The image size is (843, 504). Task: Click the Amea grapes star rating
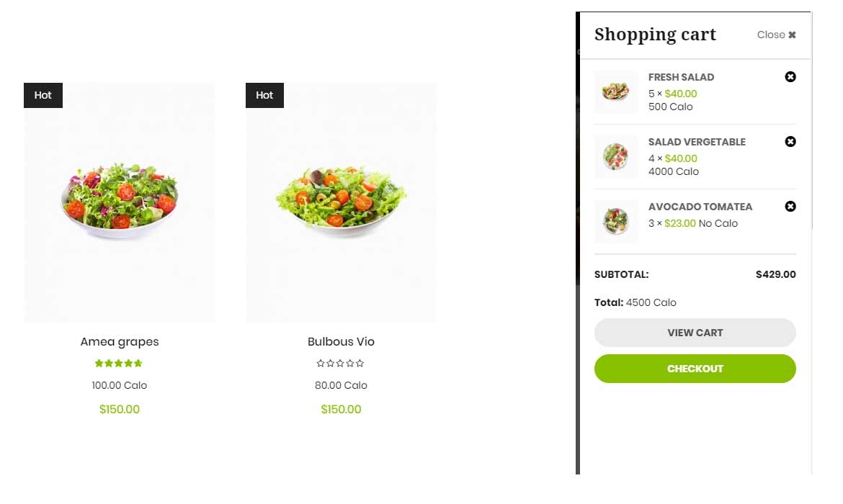119,364
